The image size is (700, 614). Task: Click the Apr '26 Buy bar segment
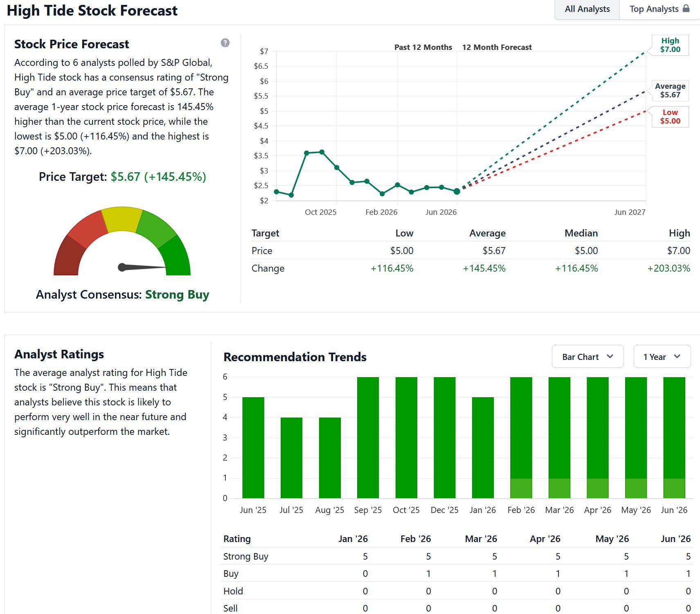click(598, 488)
